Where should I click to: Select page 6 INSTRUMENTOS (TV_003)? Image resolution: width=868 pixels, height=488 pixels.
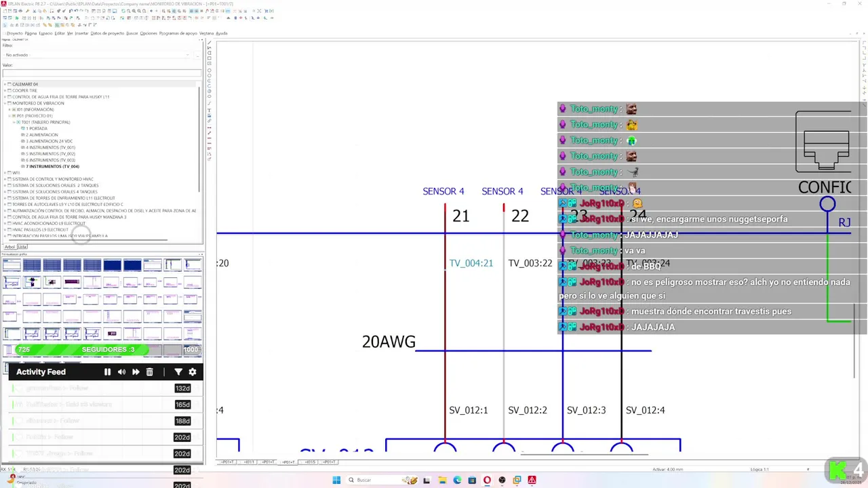[50, 160]
